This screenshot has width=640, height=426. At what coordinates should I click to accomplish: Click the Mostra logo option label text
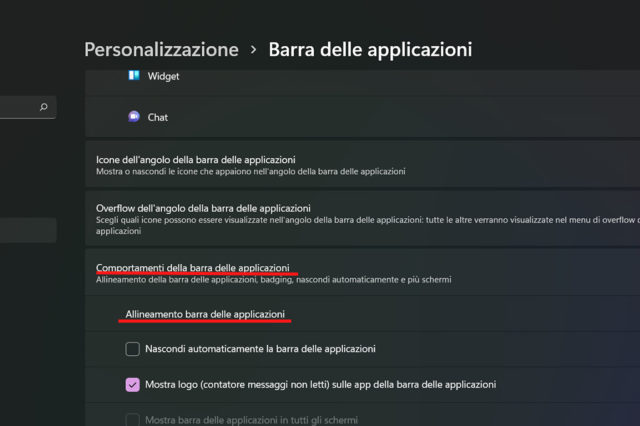click(x=320, y=384)
